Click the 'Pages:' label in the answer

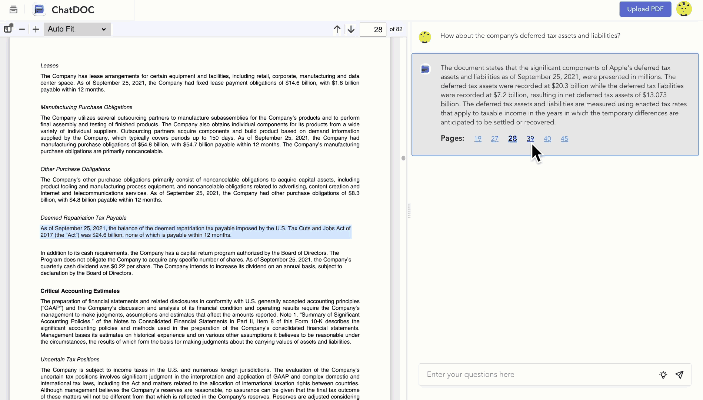pos(452,139)
